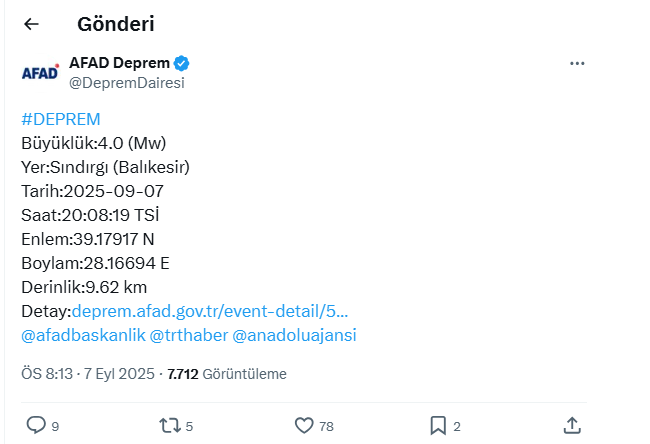The image size is (650, 444).
Task: Bookmark this earthquake post
Action: pos(438,425)
